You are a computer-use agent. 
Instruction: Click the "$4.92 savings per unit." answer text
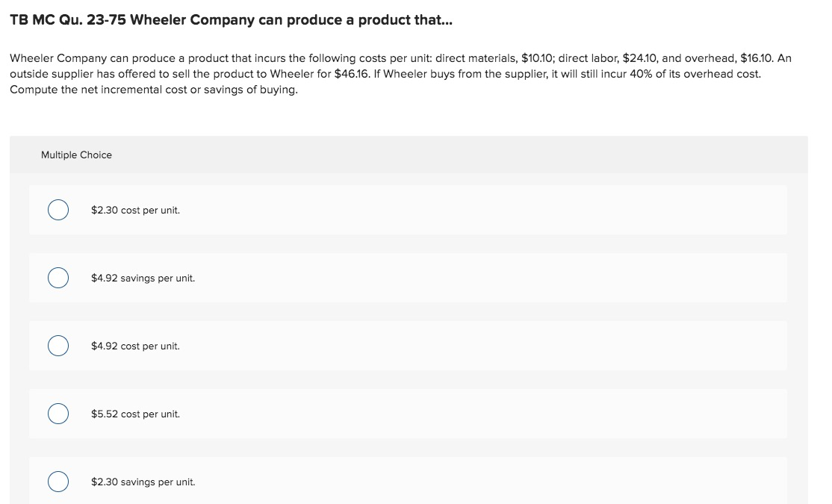[x=143, y=279]
